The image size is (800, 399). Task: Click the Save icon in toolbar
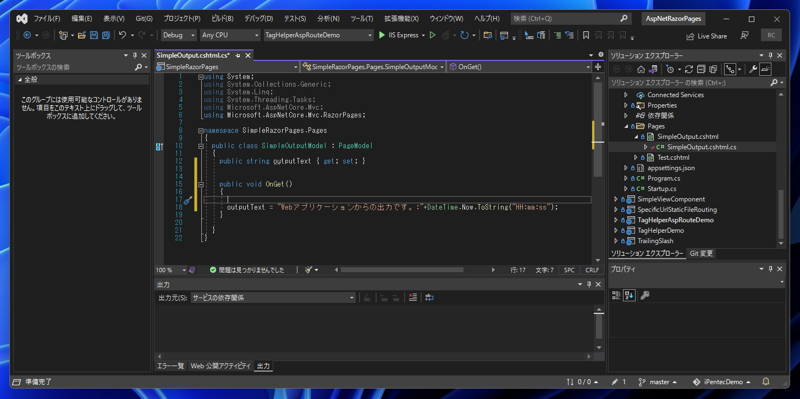pyautogui.click(x=94, y=35)
